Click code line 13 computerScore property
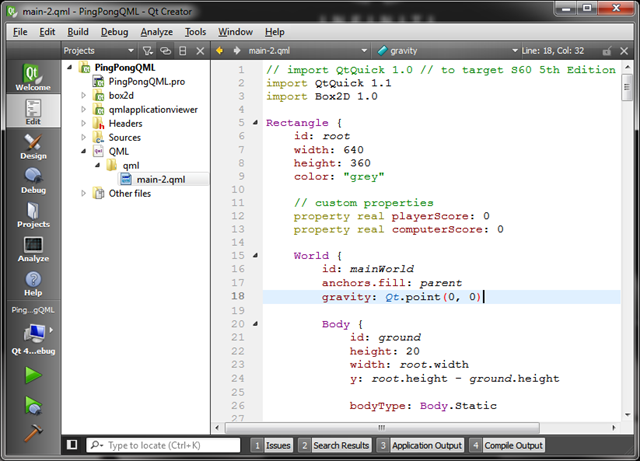The height and width of the screenshot is (461, 640). click(398, 229)
